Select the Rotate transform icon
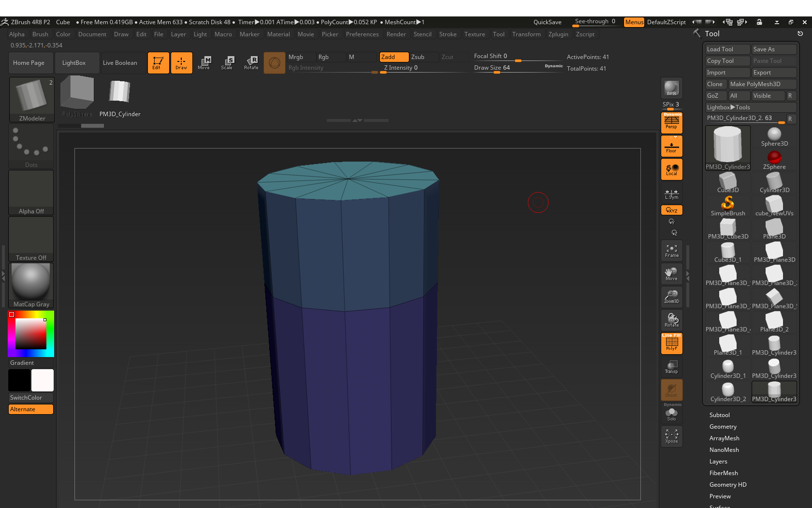Image resolution: width=812 pixels, height=508 pixels. point(251,63)
